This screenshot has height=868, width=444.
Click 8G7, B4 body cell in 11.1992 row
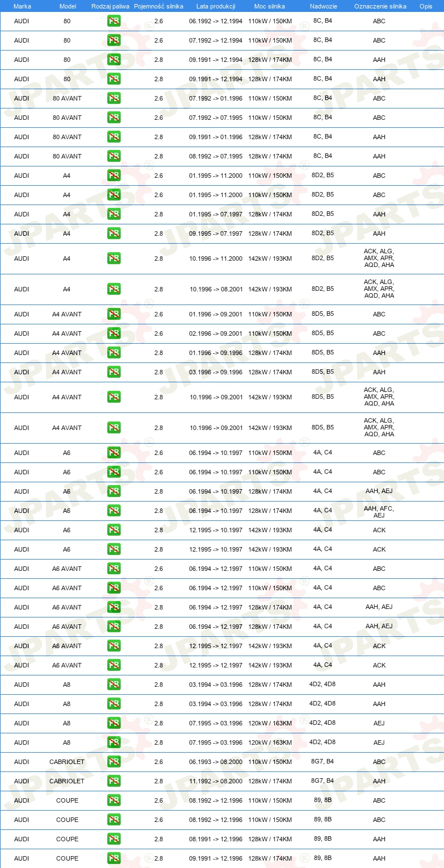pyautogui.click(x=322, y=781)
